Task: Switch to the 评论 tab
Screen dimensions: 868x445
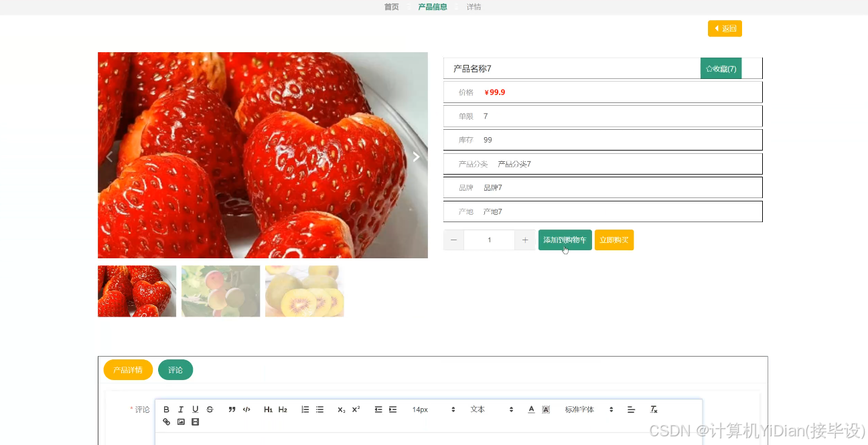Action: 175,369
